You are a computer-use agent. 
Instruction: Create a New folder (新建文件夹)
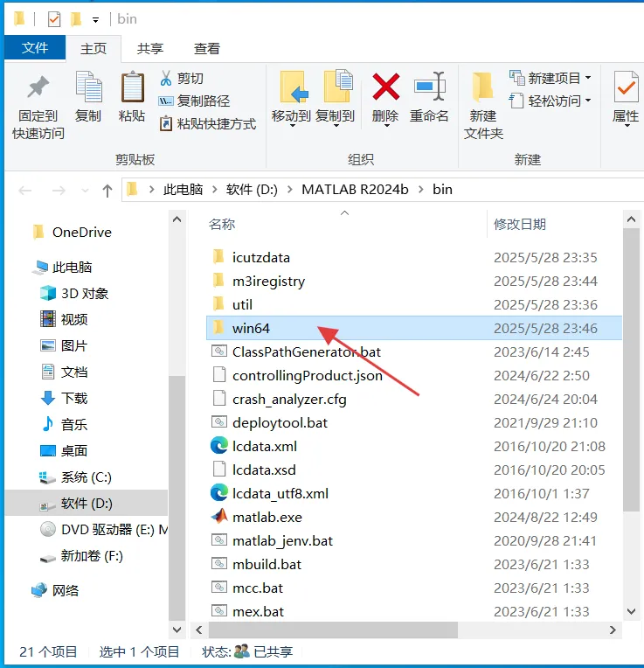point(483,106)
